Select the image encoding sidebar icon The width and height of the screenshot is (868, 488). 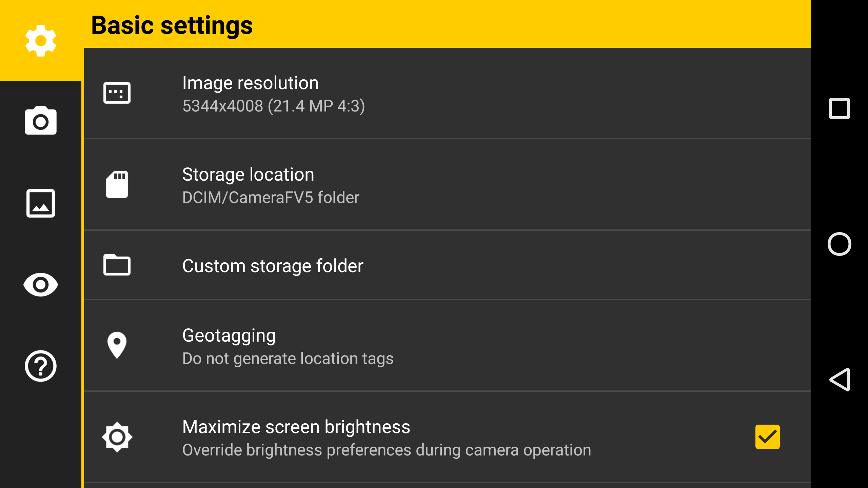41,203
